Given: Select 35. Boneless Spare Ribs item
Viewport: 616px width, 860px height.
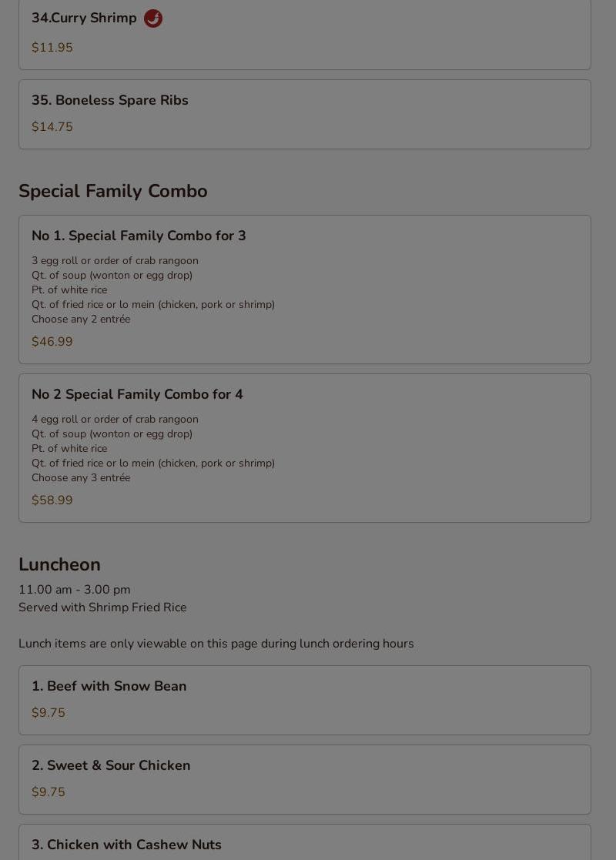Looking at the screenshot, I should [x=304, y=114].
